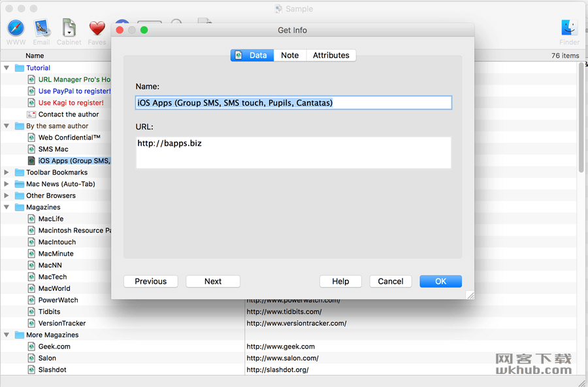Expand the Other Browsers folder
The image size is (588, 387).
tap(7, 196)
